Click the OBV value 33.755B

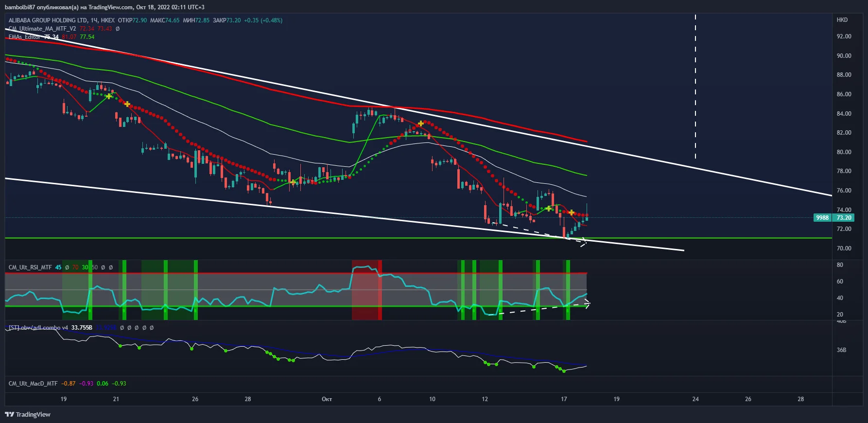pos(82,328)
